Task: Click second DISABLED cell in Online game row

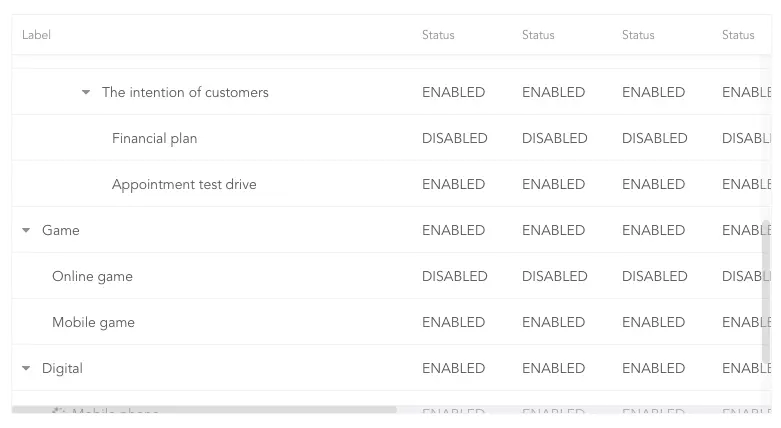Action: point(554,276)
